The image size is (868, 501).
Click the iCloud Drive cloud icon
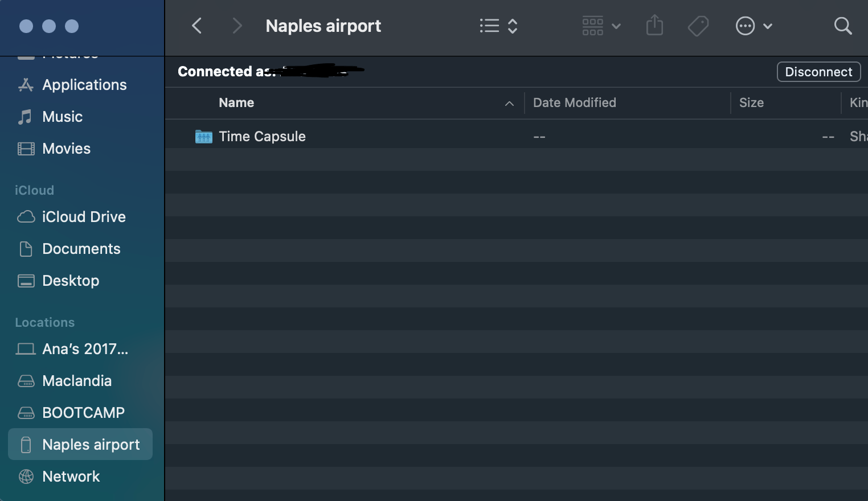(26, 217)
